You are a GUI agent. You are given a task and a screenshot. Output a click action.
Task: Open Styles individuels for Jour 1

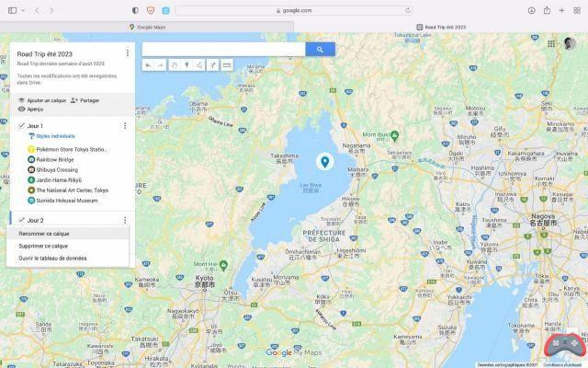tap(52, 136)
